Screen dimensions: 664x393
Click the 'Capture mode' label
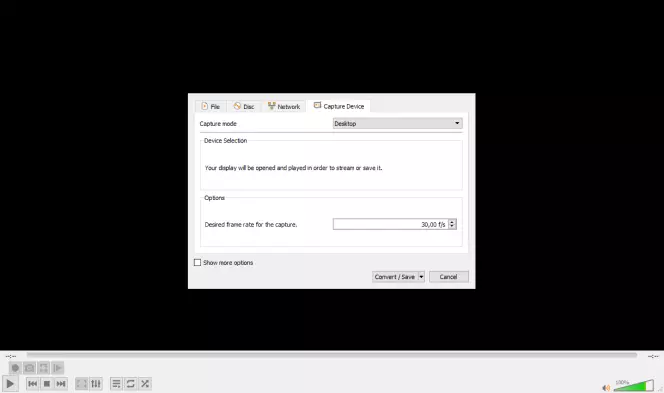tap(218, 124)
